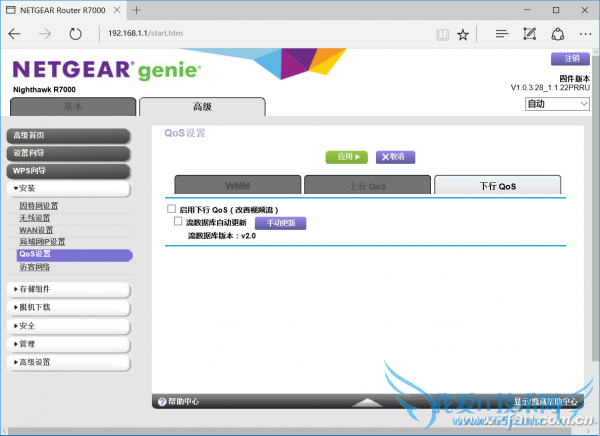The width and height of the screenshot is (600, 436).
Task: Click the 取消 cancel button
Action: [395, 157]
